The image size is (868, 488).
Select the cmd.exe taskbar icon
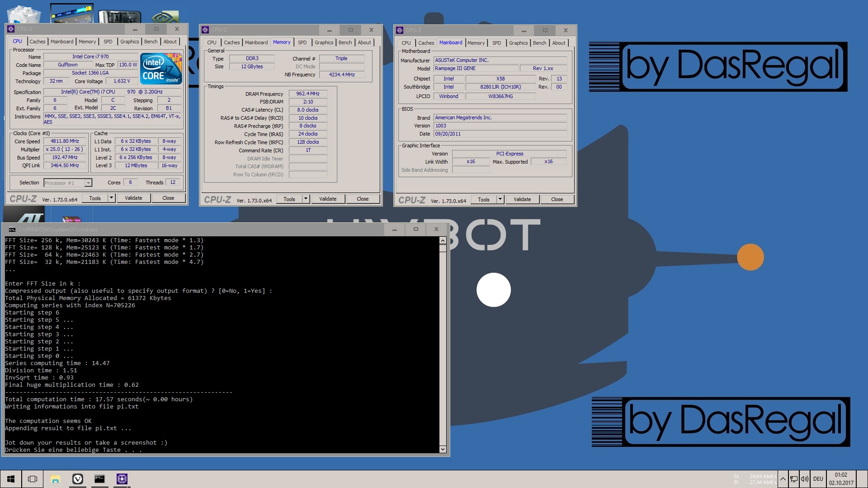[x=99, y=479]
